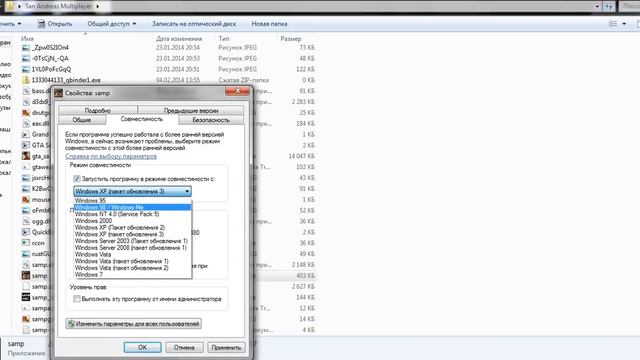Screen dimensions: 640x360
Task: Switch to the Подробно tab
Action: pyautogui.click(x=98, y=110)
